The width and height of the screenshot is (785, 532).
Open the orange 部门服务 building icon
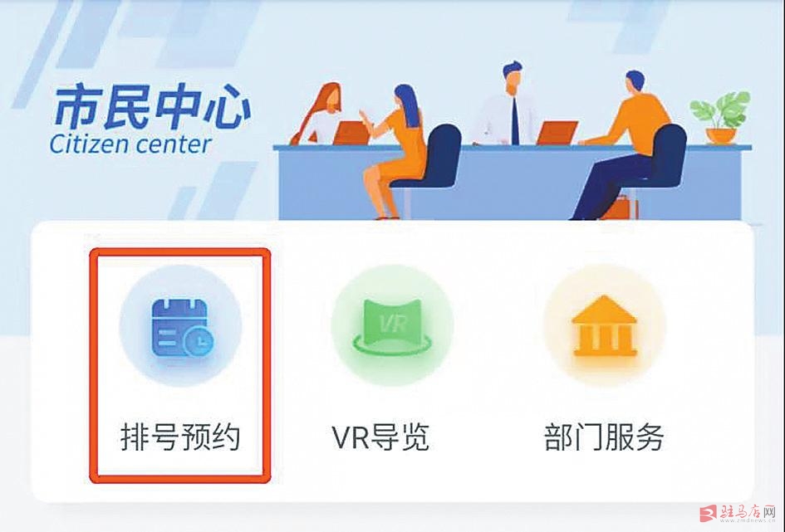(604, 326)
